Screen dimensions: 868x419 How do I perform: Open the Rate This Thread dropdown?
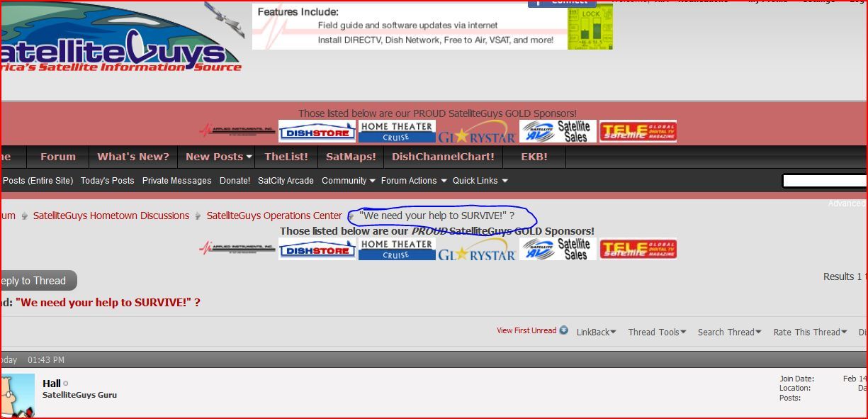pyautogui.click(x=810, y=332)
